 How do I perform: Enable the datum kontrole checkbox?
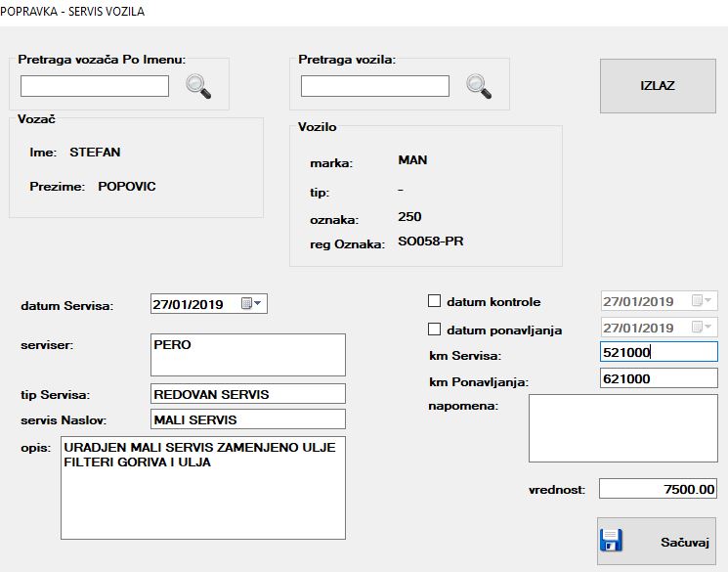[435, 302]
